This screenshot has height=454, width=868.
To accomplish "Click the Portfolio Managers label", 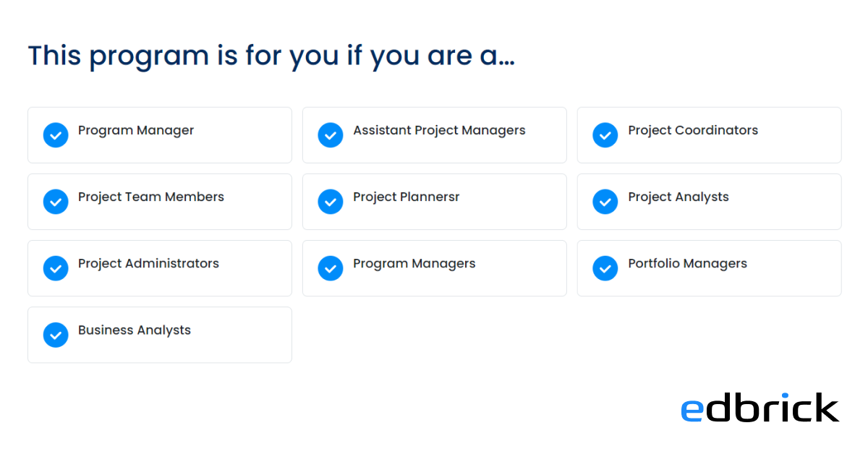I will [x=687, y=264].
